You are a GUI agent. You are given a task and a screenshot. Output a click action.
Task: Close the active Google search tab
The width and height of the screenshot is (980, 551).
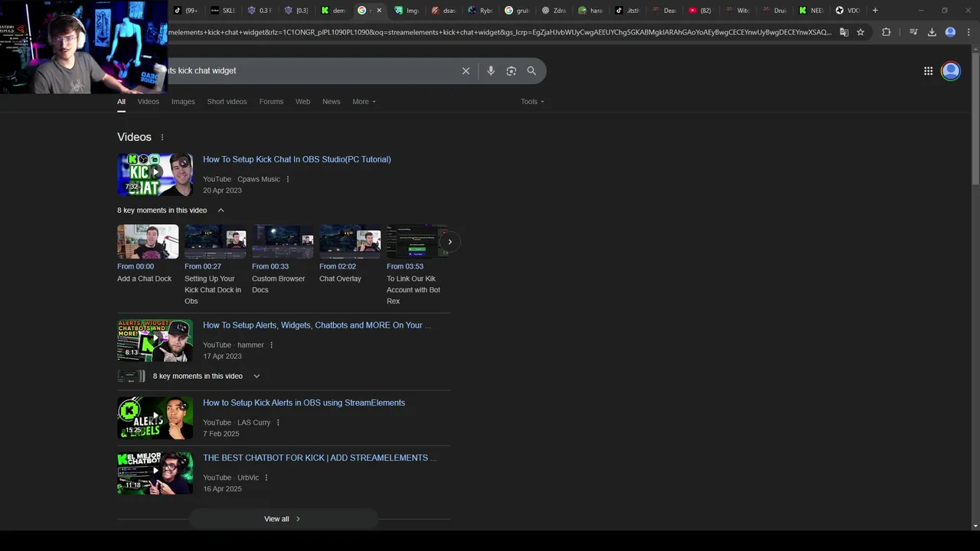click(379, 11)
